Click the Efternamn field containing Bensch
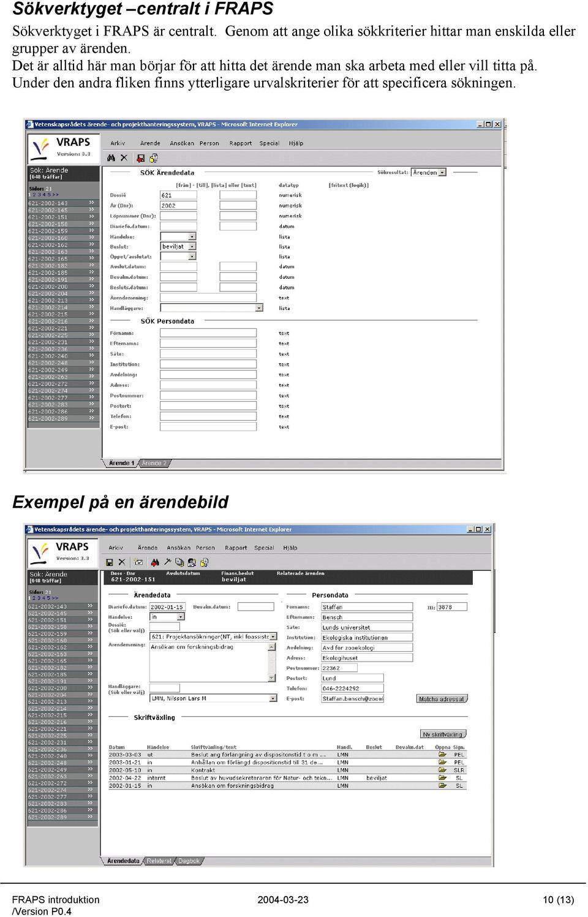This screenshot has width=588, height=917. pyautogui.click(x=367, y=617)
